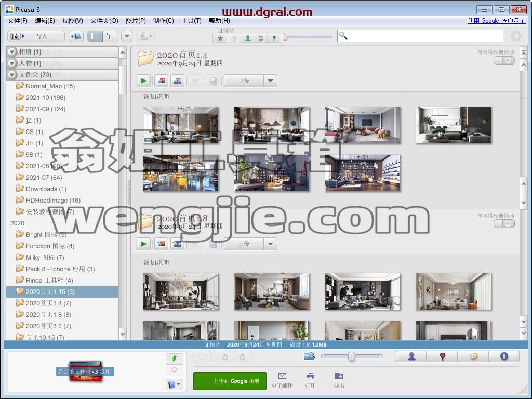Screen dimensions: 532x399
Task: Click the Import button
Action: [x=36, y=36]
